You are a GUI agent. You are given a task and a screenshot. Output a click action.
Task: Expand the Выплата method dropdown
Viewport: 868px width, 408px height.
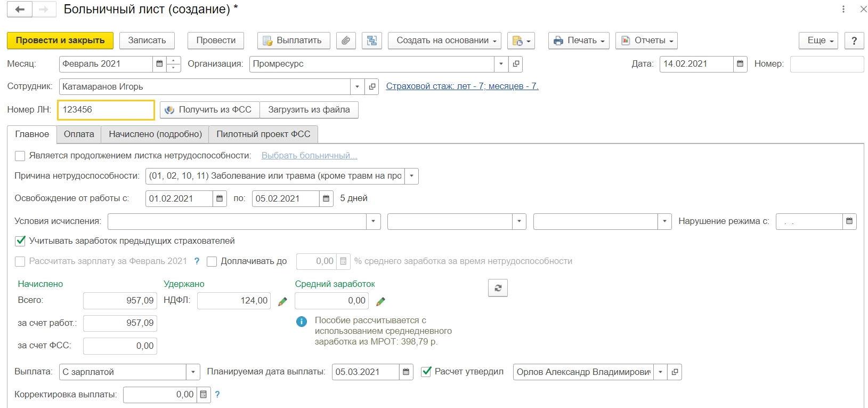click(x=193, y=372)
